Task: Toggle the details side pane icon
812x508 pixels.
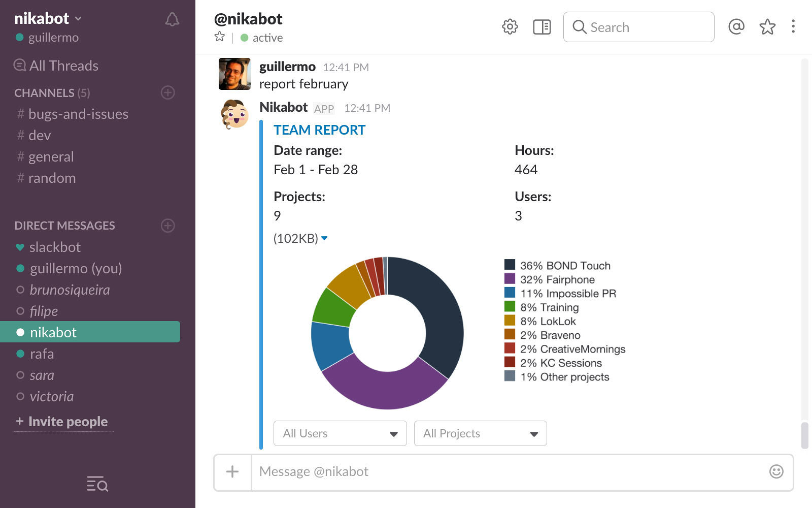Action: coord(542,27)
